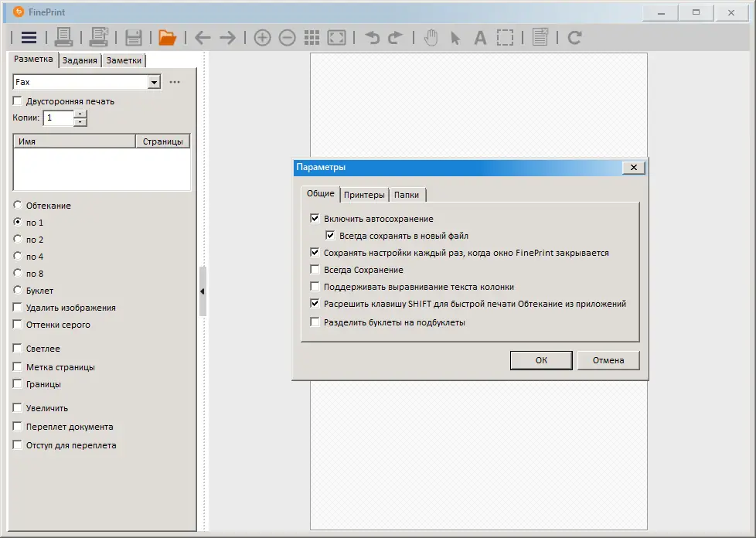Open the Принтеры dialog tab
This screenshot has width=756, height=538.
[364, 195]
